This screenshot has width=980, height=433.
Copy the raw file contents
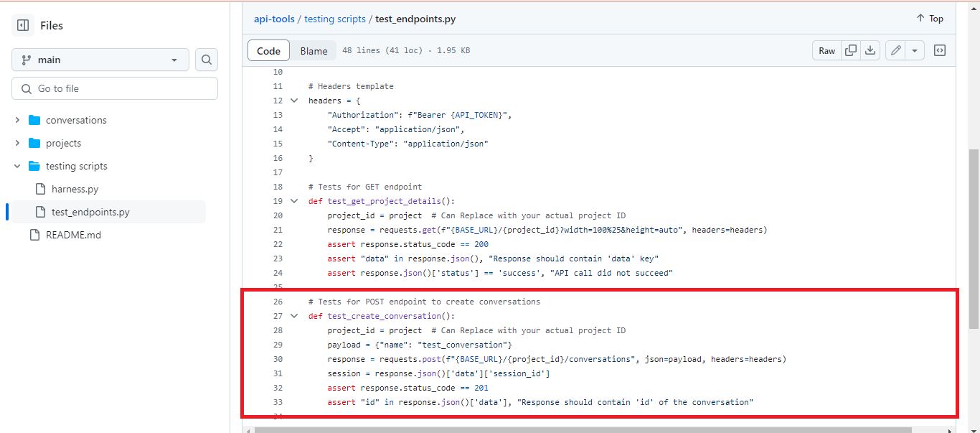click(x=851, y=50)
